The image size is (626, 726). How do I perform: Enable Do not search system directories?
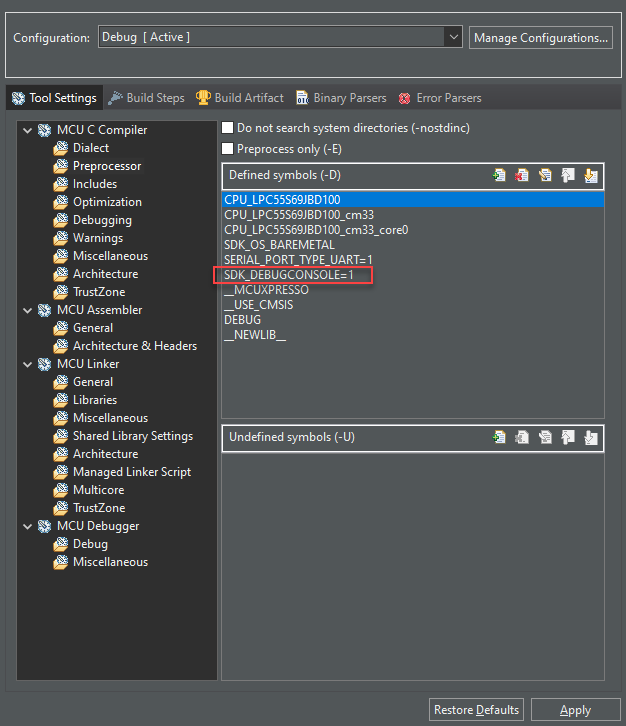[227, 128]
